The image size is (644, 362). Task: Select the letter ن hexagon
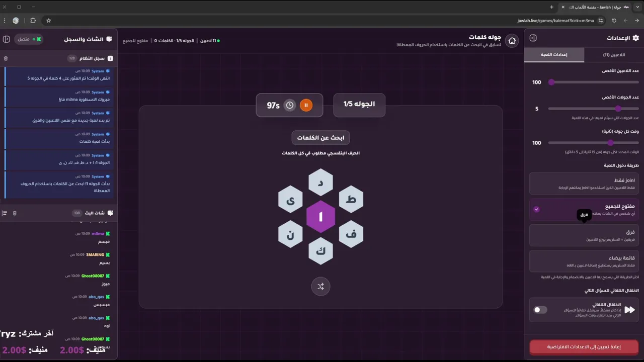coord(290,234)
